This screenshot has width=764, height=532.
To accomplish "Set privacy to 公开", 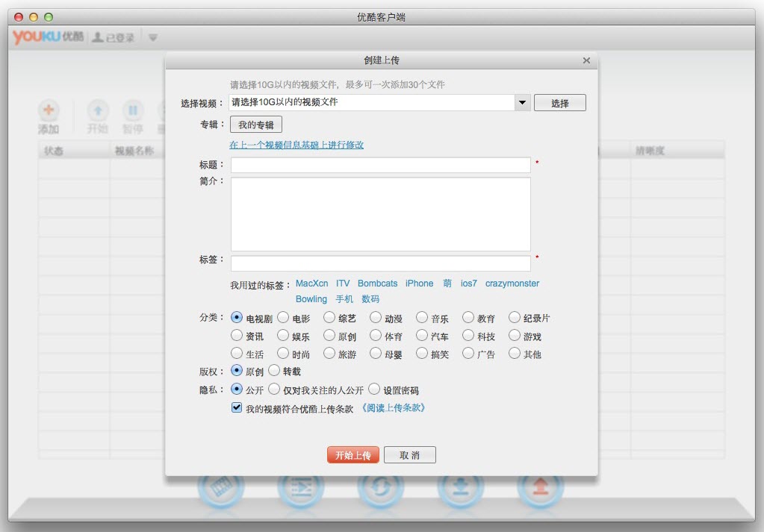I will point(237,389).
